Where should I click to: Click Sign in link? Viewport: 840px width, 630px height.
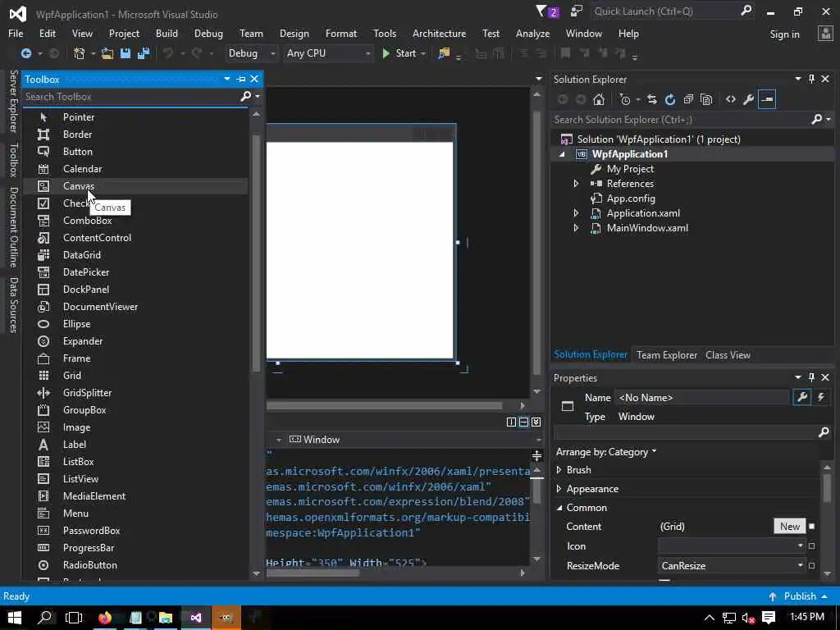click(x=784, y=34)
